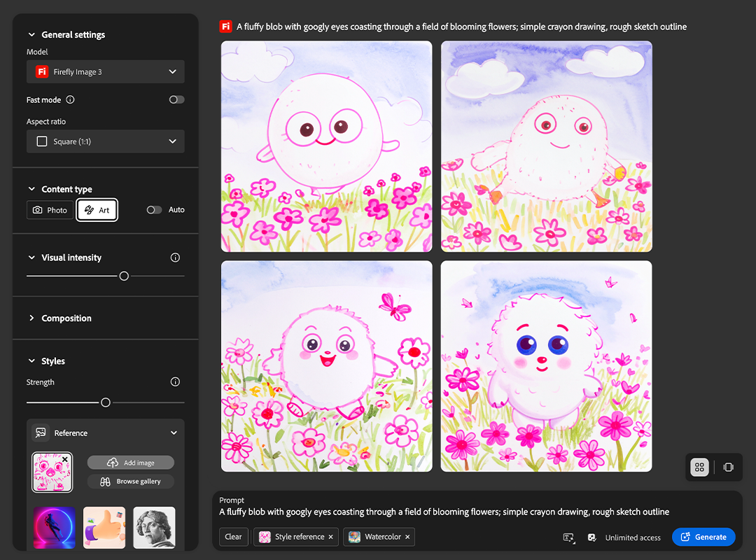
Task: Click the prompt suggestions icon near Generate
Action: pyautogui.click(x=569, y=537)
